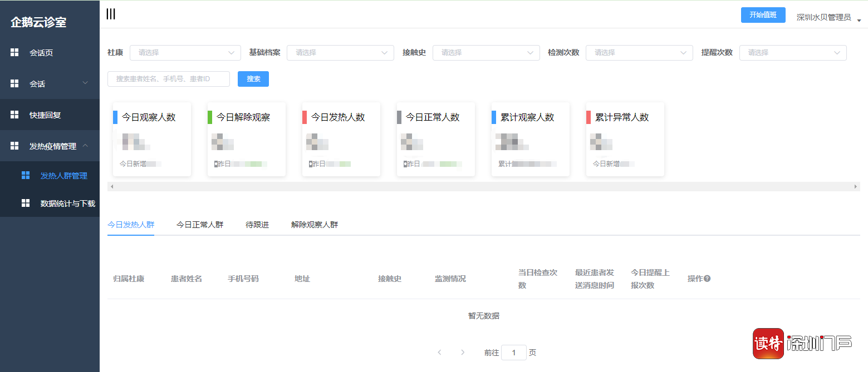Image resolution: width=868 pixels, height=372 pixels.
Task: Click the sidebar collapse hamburger icon
Action: click(x=111, y=14)
